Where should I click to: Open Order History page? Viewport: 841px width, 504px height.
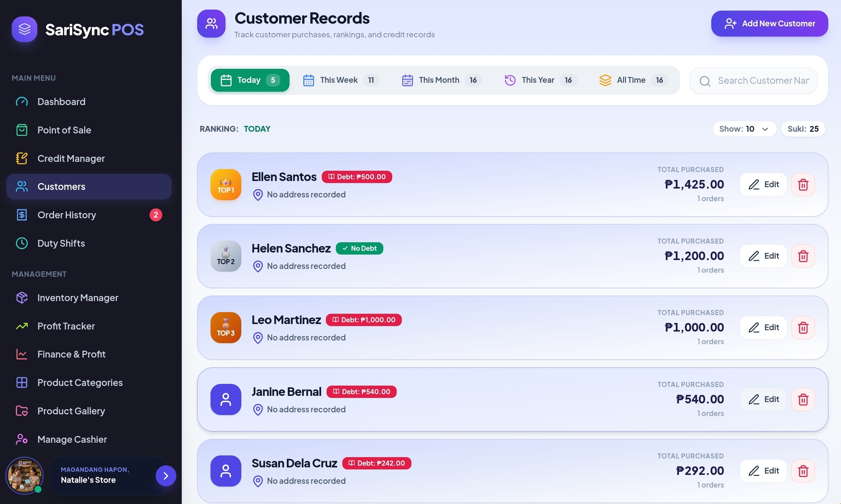(x=89, y=215)
